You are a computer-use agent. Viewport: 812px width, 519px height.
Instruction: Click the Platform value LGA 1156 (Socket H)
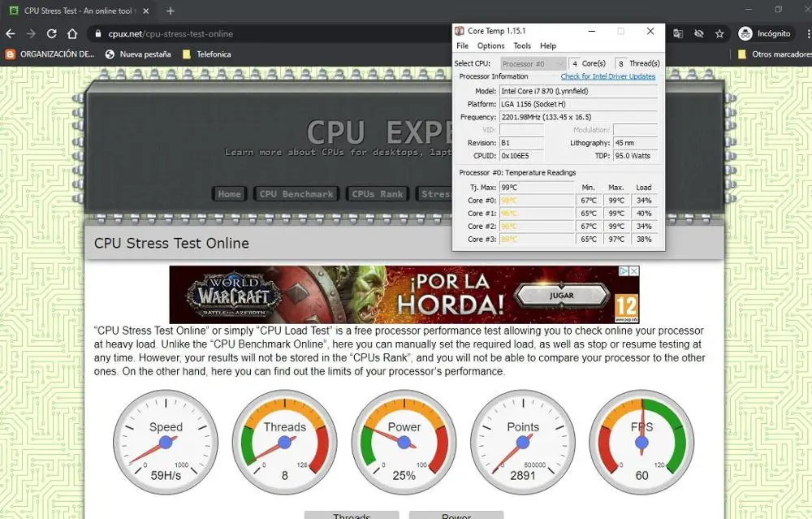pos(578,104)
